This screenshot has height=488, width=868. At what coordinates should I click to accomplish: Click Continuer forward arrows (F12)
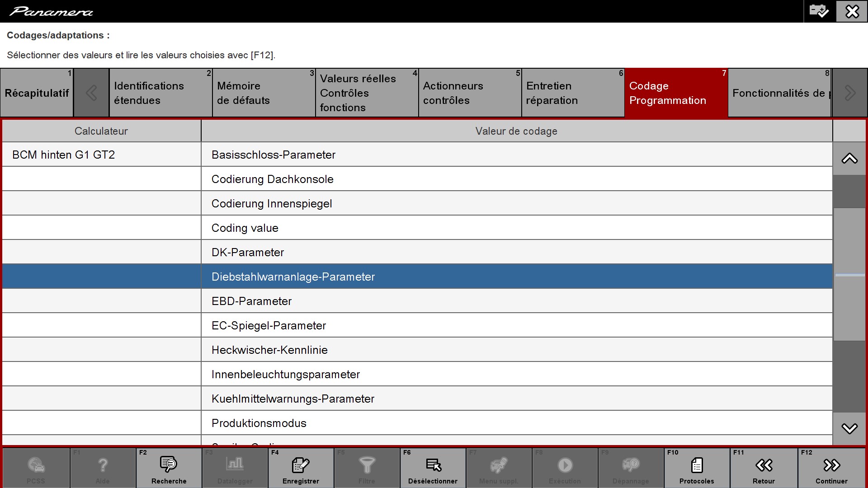(831, 468)
